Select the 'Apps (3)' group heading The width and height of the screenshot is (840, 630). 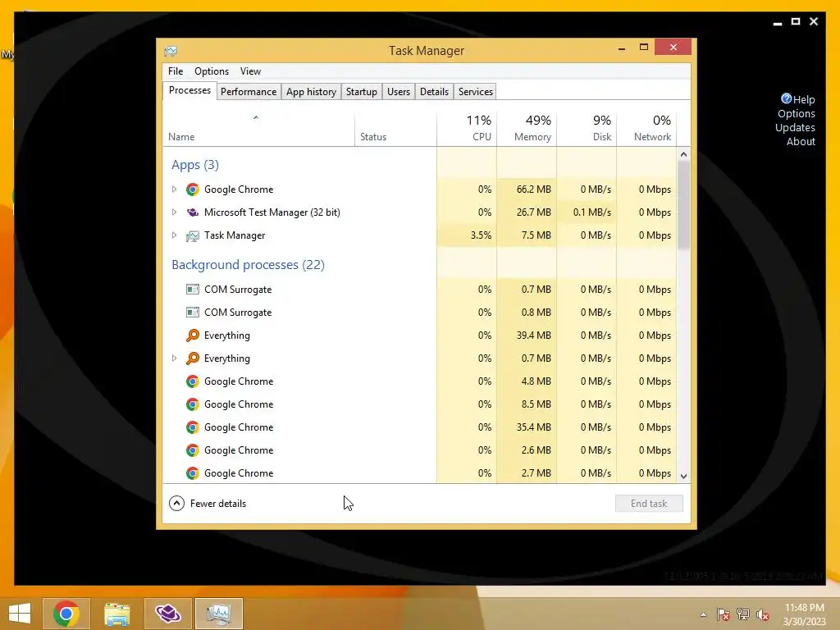pos(195,165)
